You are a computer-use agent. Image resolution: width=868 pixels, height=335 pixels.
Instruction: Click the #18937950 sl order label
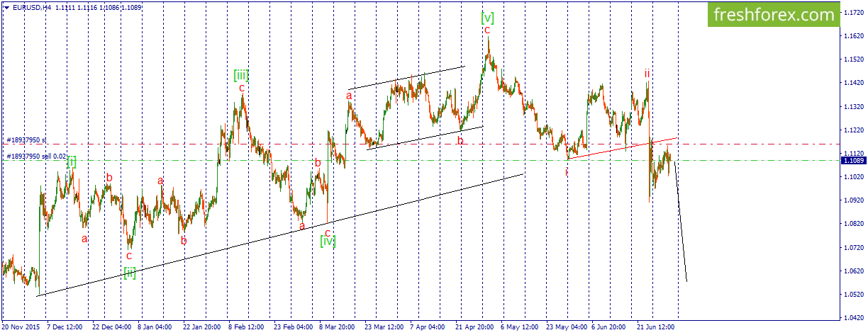26,140
